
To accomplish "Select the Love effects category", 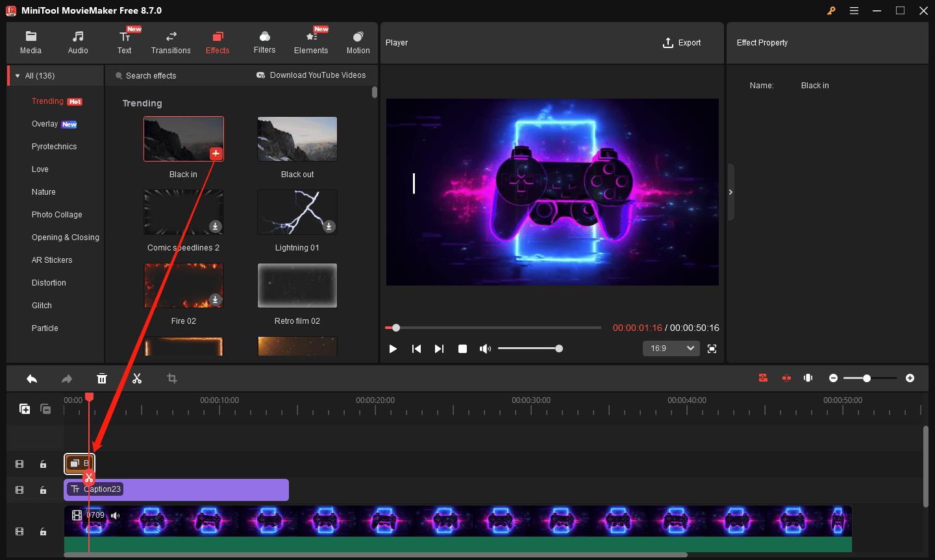I will click(x=40, y=169).
